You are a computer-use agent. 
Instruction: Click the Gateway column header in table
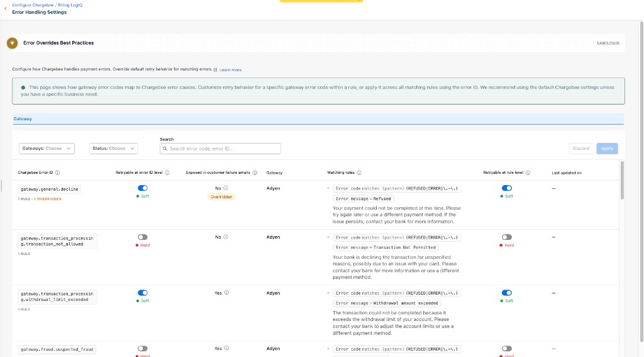(274, 173)
